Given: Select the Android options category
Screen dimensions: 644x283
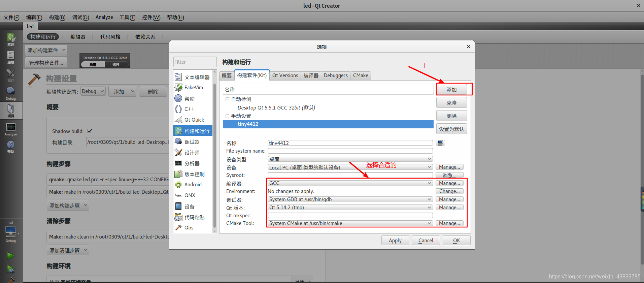Looking at the screenshot, I should click(193, 185).
